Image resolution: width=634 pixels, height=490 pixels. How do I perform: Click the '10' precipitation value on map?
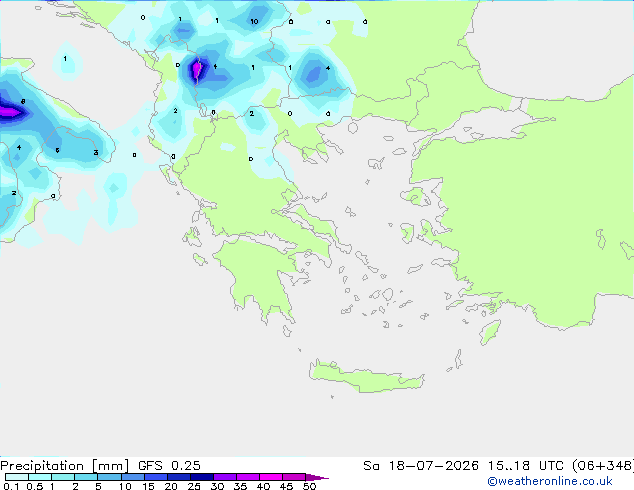[x=254, y=21]
